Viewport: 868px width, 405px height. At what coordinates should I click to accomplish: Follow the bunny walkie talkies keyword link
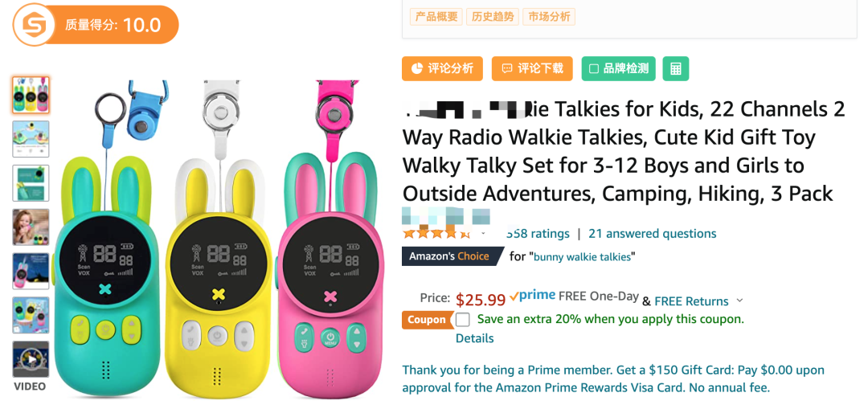tap(583, 256)
